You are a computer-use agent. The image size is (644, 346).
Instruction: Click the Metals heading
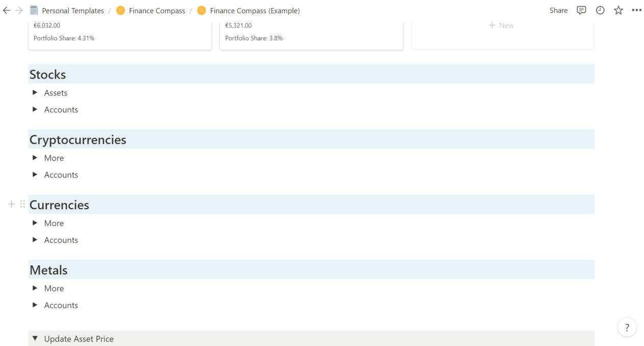point(48,270)
